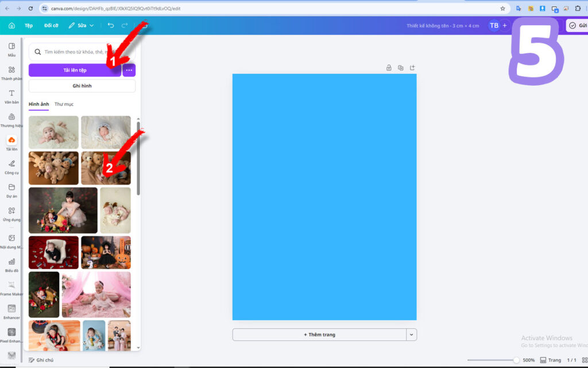Select the teddy bears photo thumbnail
Image resolution: width=588 pixels, height=368 pixels.
pos(53,168)
